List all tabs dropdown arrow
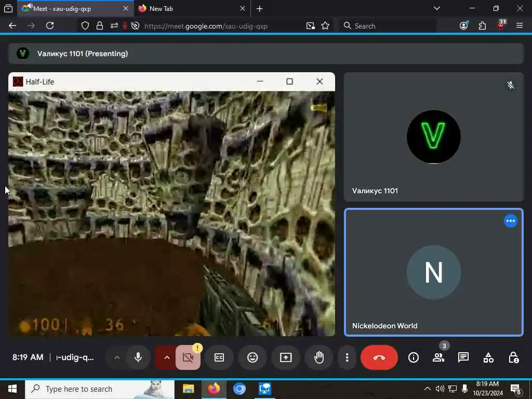Image resolution: width=532 pixels, height=399 pixels. pos(436,8)
